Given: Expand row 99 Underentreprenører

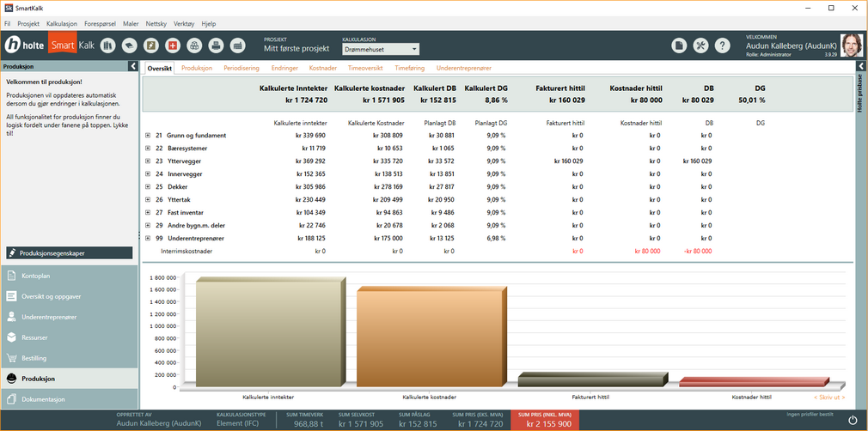Looking at the screenshot, I should 148,239.
